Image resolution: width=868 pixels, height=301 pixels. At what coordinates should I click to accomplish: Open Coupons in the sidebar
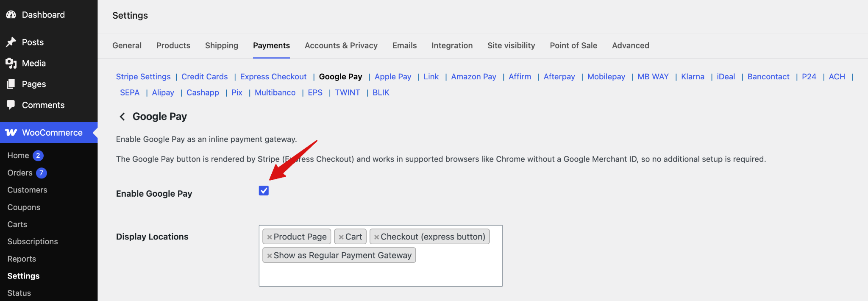pyautogui.click(x=24, y=207)
